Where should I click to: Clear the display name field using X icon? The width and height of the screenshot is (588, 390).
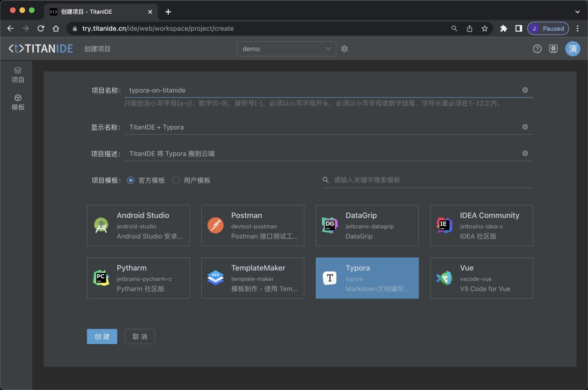point(525,127)
